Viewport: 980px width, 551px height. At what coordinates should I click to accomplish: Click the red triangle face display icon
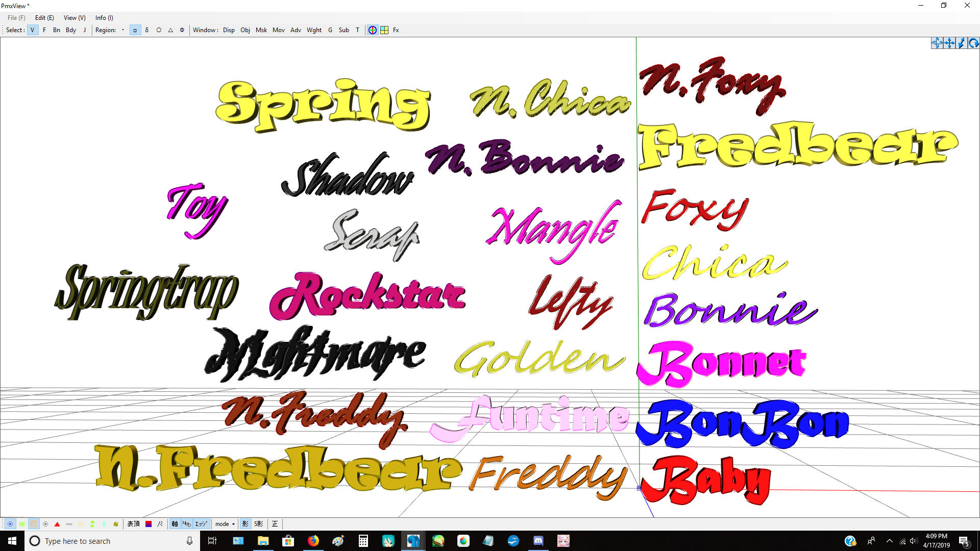[x=57, y=523]
